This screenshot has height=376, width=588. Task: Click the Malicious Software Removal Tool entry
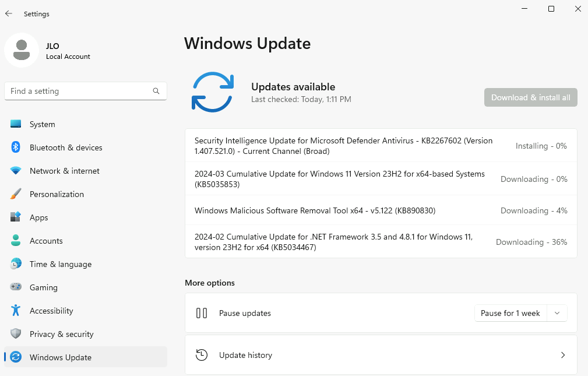coord(381,210)
